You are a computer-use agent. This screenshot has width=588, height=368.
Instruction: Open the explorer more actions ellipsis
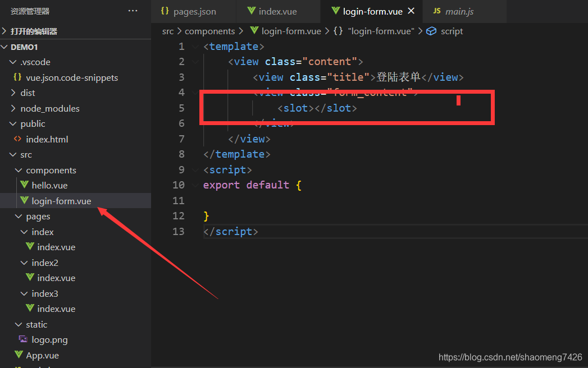[x=133, y=11]
